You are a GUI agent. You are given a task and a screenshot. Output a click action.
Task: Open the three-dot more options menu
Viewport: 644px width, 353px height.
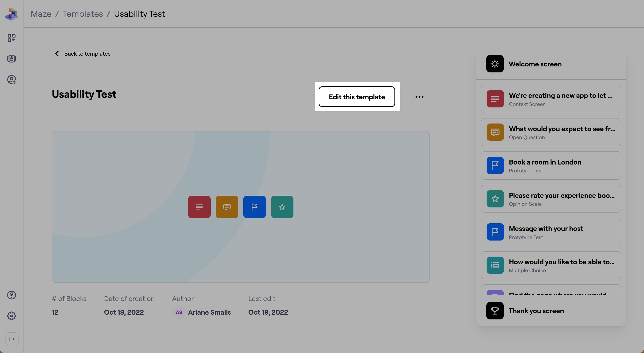[419, 97]
